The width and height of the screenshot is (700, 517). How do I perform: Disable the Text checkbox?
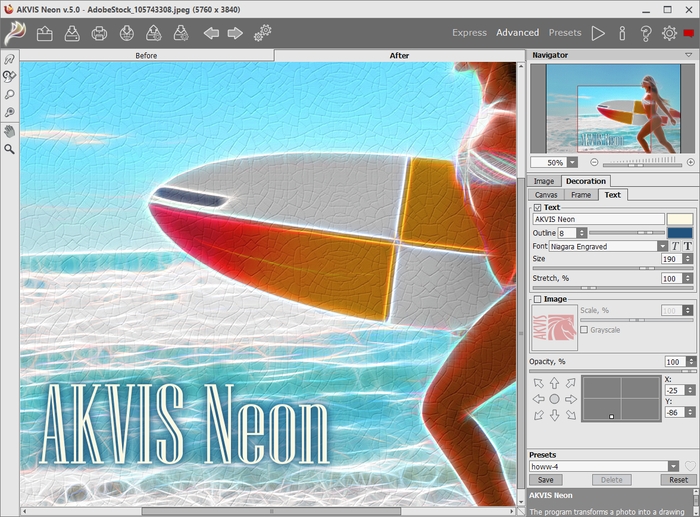tap(538, 208)
